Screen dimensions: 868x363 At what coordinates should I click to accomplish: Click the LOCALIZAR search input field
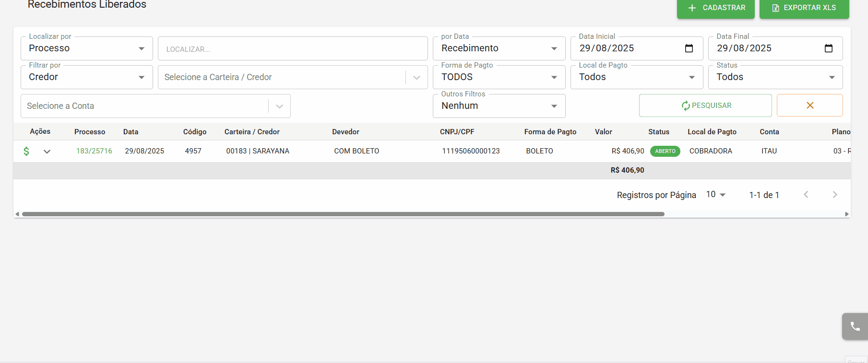click(x=293, y=48)
